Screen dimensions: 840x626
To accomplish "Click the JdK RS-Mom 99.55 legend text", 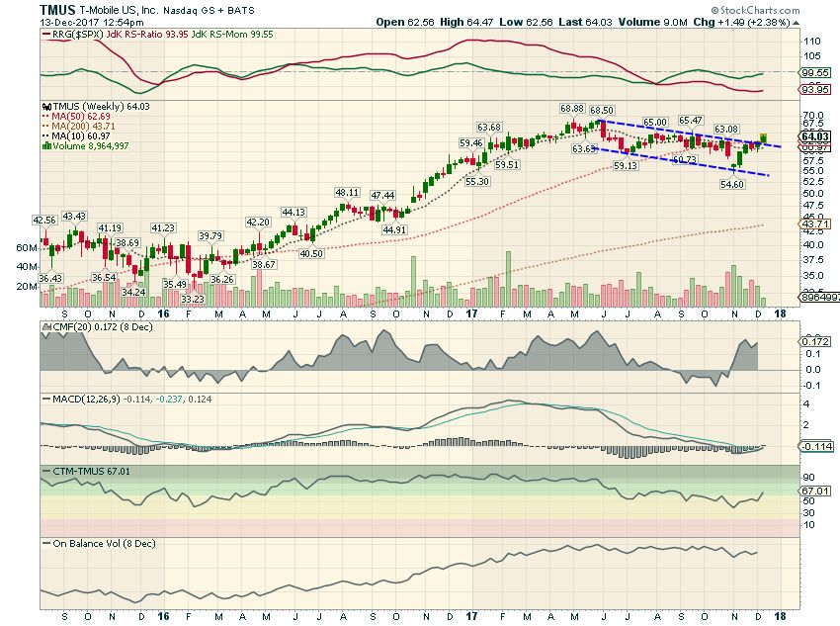I will click(x=232, y=35).
